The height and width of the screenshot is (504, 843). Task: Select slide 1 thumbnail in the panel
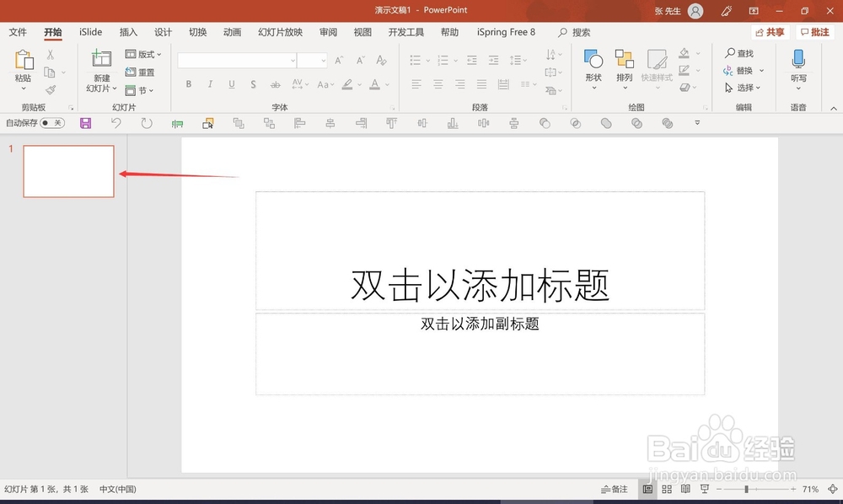pos(68,170)
